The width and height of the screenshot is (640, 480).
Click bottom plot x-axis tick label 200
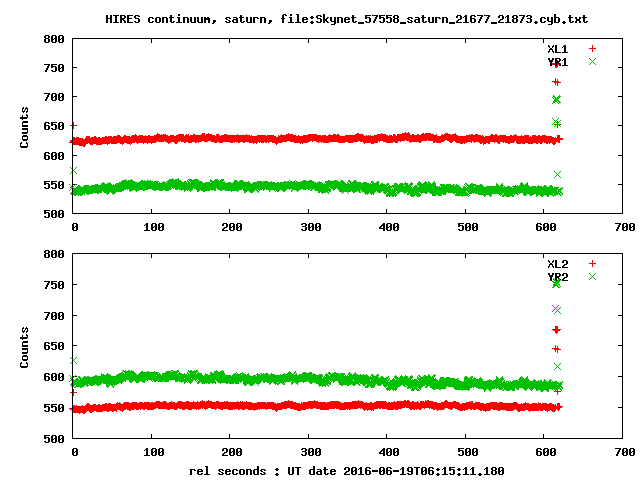coord(232,452)
